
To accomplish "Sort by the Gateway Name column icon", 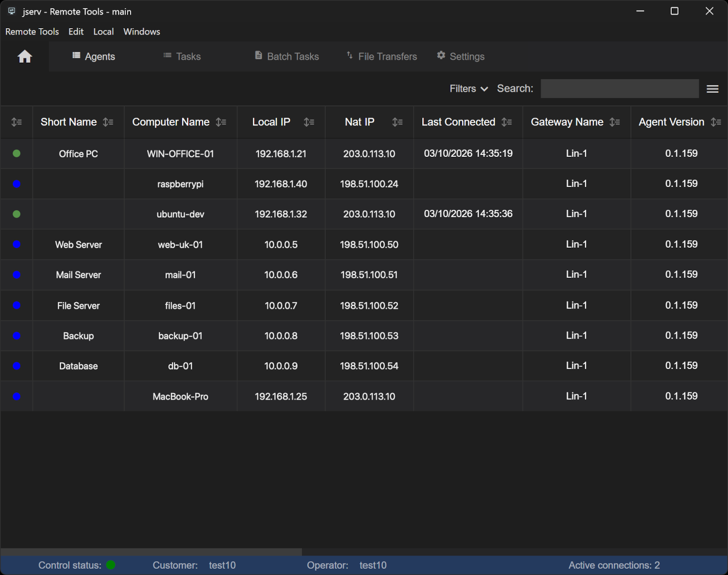I will click(615, 122).
